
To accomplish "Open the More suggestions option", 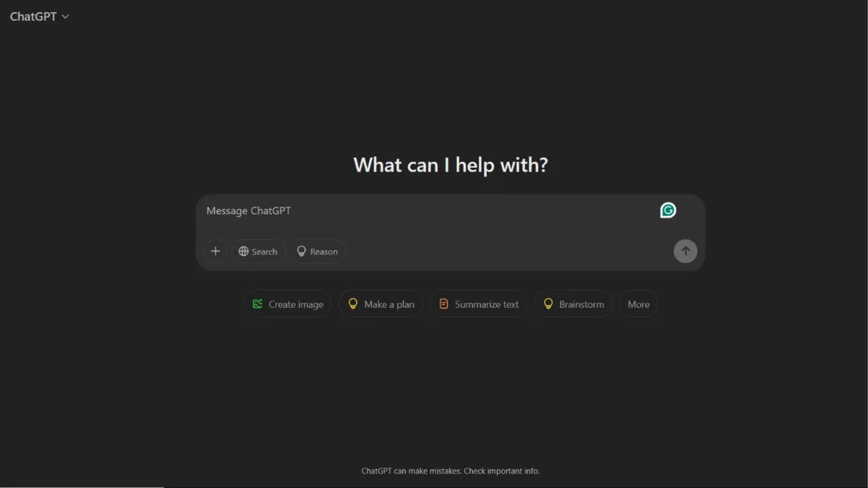I will click(x=638, y=304).
